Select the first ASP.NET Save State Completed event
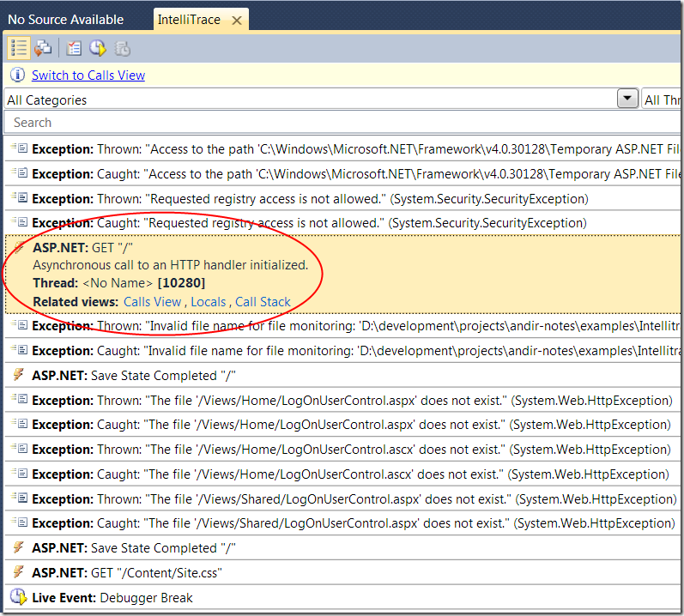Image resolution: width=684 pixels, height=616 pixels. [342, 376]
